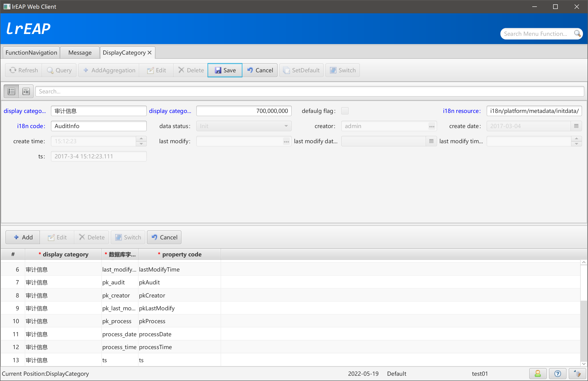Click Cancel in the top toolbar
This screenshot has width=588, height=381.
[260, 70]
